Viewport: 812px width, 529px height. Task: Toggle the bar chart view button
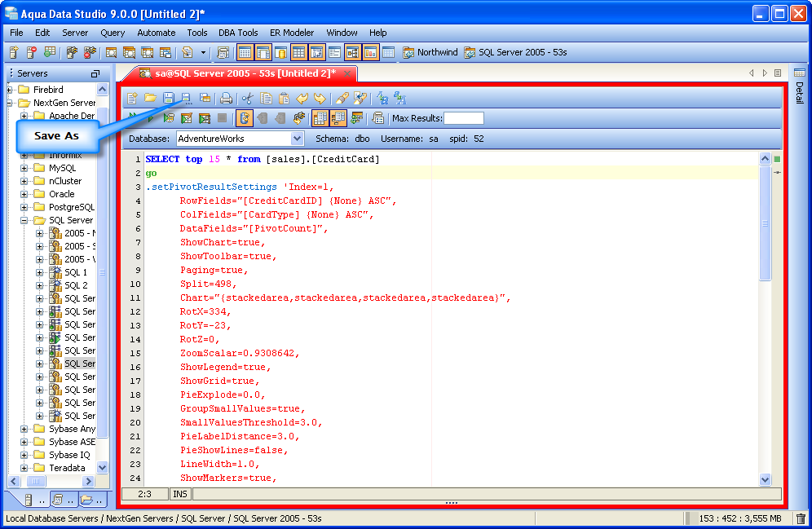[x=370, y=52]
